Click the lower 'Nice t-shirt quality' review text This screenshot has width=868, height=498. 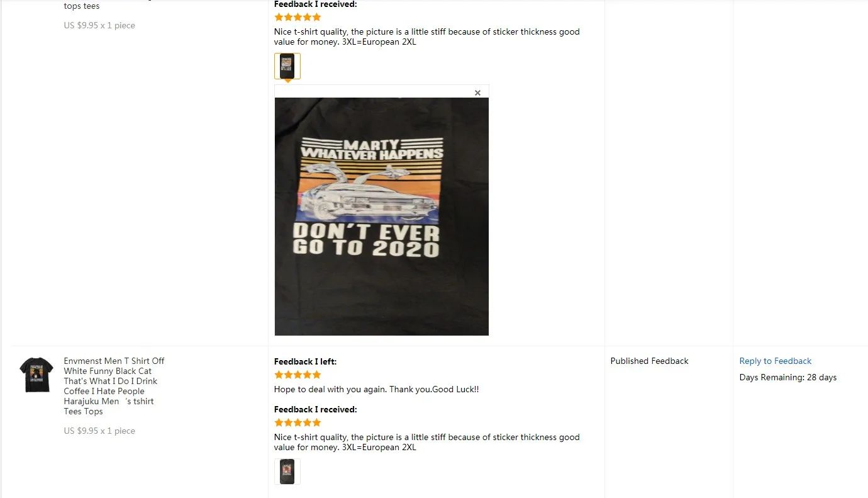point(427,442)
